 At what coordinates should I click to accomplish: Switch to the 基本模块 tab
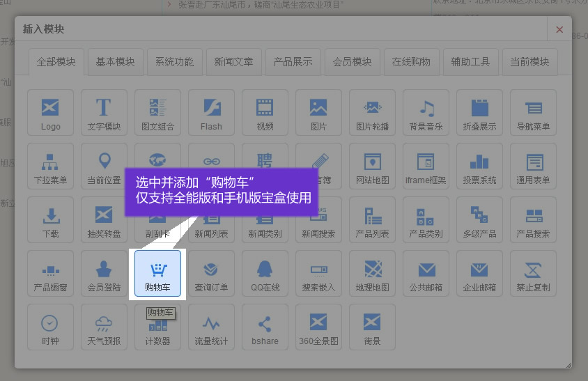(x=116, y=61)
